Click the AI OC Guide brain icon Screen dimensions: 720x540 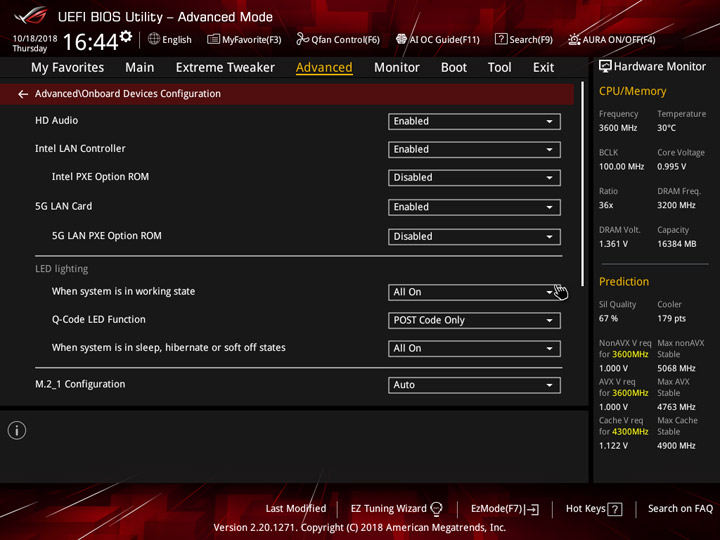(401, 39)
